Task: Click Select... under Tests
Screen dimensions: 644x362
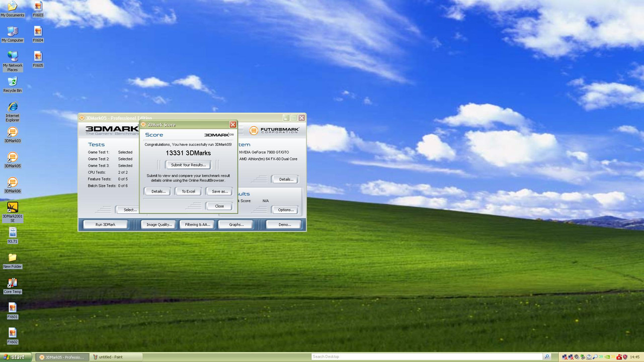Action: click(128, 210)
